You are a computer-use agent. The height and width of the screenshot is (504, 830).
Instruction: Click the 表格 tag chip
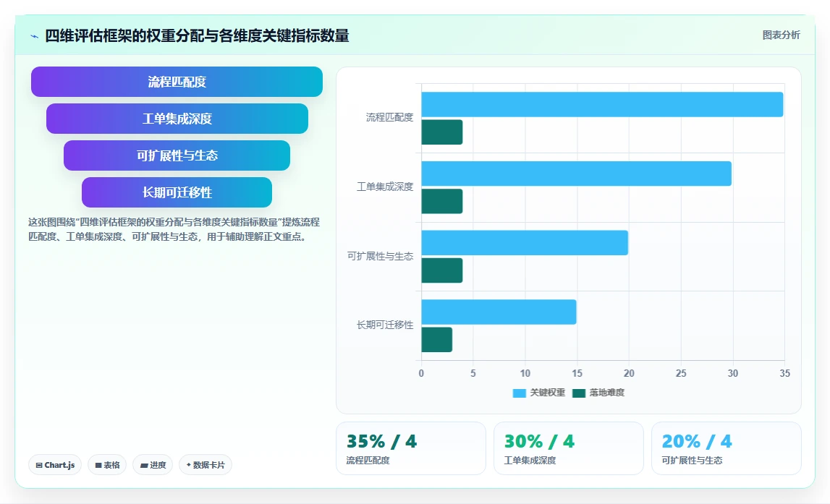click(107, 465)
